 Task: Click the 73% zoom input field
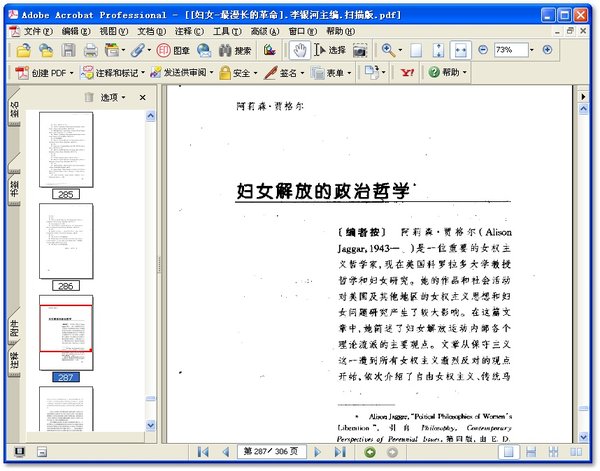pyautogui.click(x=511, y=50)
